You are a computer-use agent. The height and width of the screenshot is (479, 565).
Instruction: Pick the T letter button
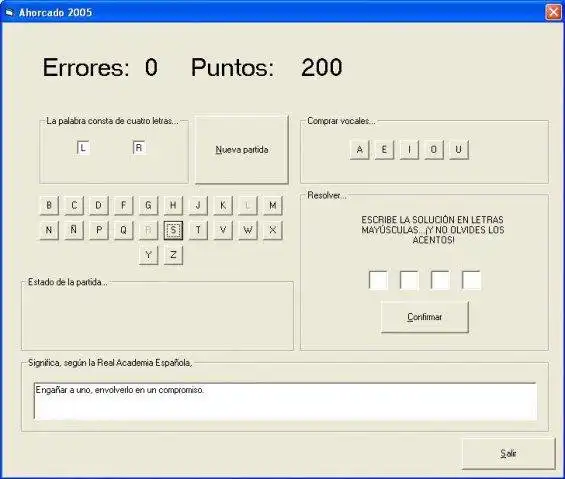pyautogui.click(x=198, y=230)
